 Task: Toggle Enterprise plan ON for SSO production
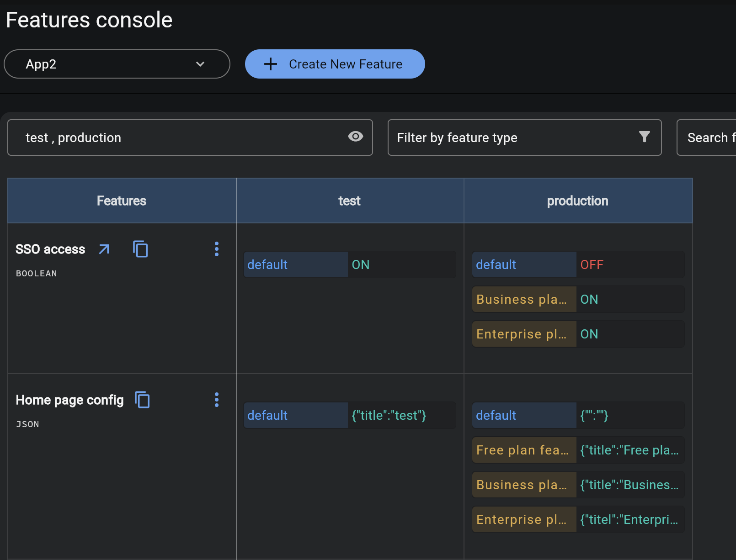[x=589, y=334]
